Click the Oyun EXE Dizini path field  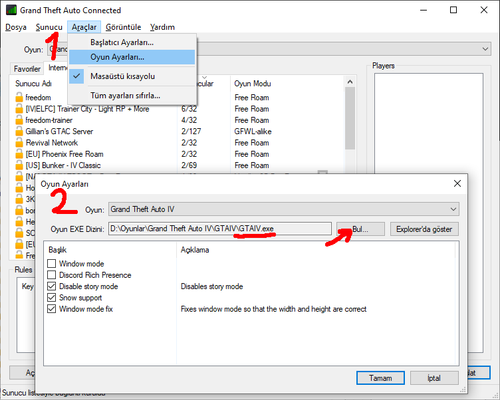pyautogui.click(x=220, y=229)
